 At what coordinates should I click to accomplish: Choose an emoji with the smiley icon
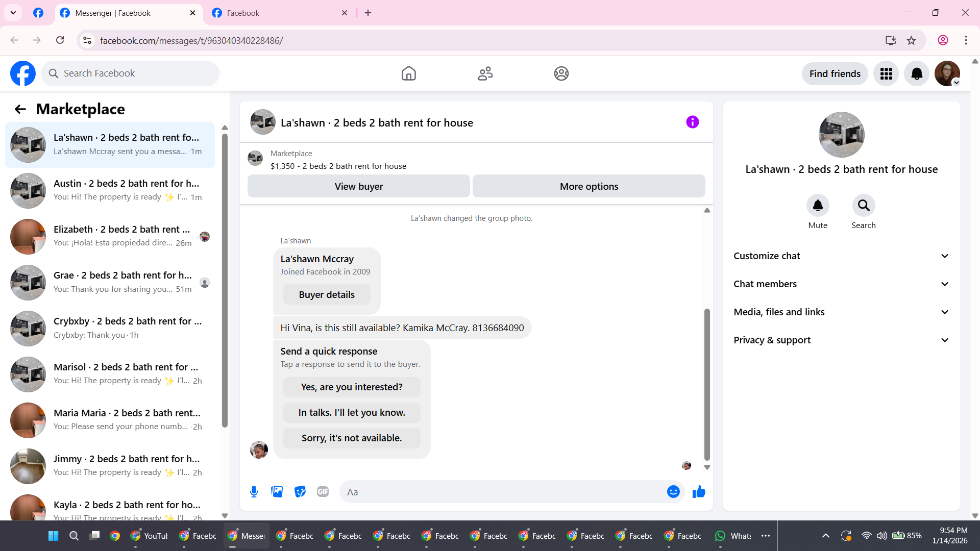tap(673, 492)
